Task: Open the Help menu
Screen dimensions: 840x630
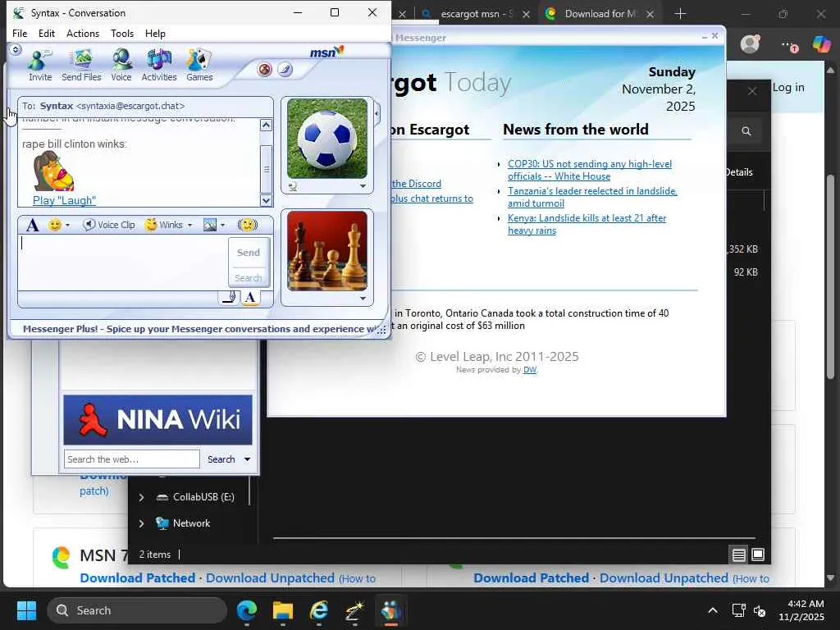Action: [155, 33]
